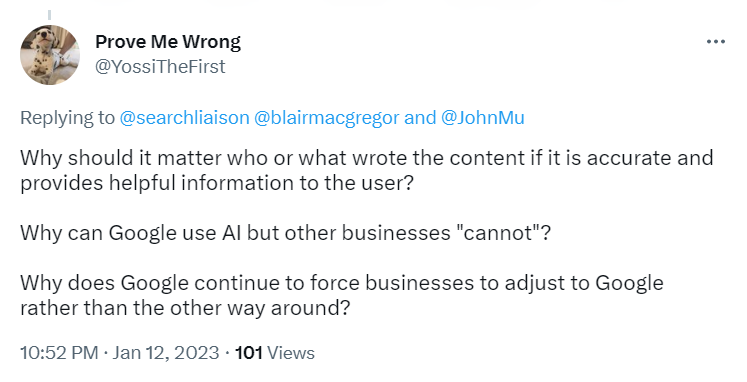
Task: Click the "Why can Google use AI" sentence
Action: (285, 233)
